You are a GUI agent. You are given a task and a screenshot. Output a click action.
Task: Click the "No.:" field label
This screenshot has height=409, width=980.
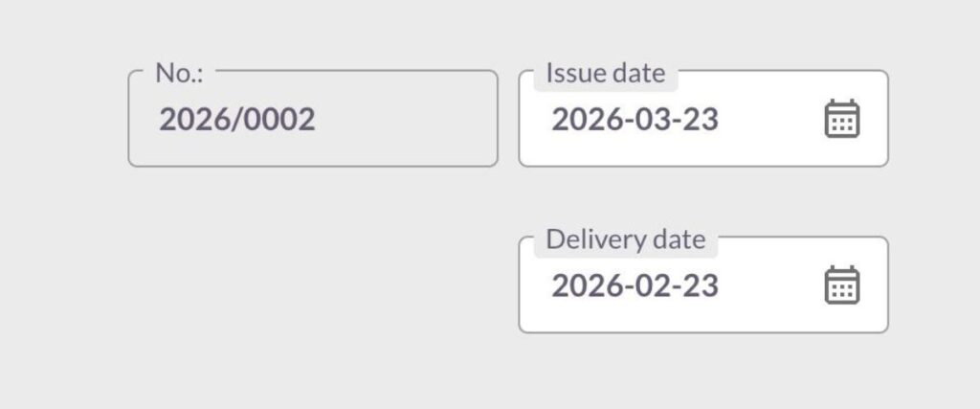pyautogui.click(x=178, y=73)
